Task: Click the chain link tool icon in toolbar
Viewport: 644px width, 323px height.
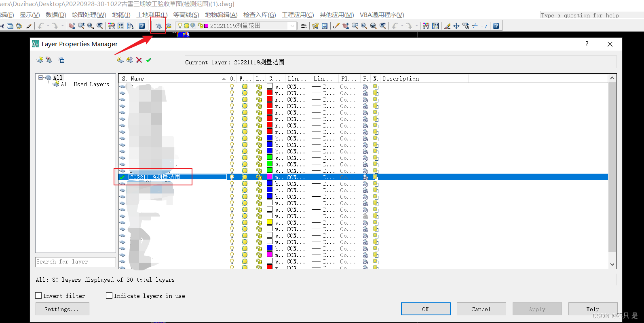Action: coord(466,26)
